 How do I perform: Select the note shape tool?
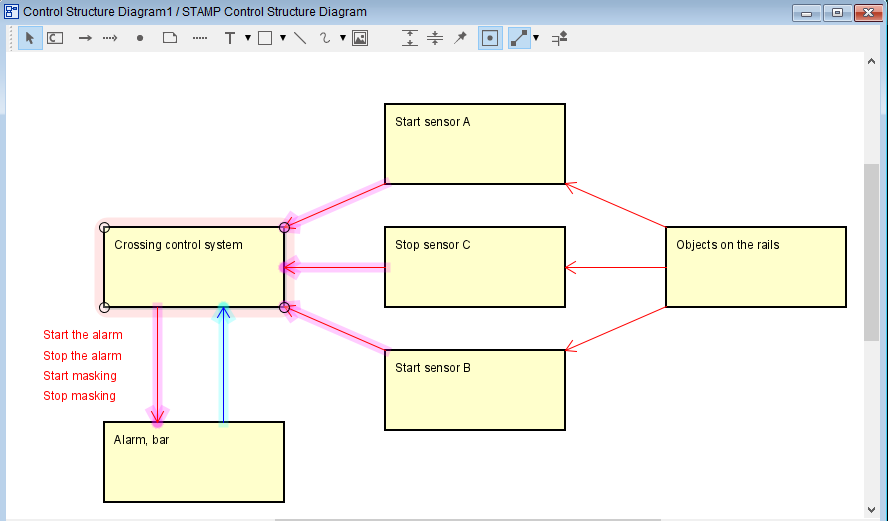point(170,38)
